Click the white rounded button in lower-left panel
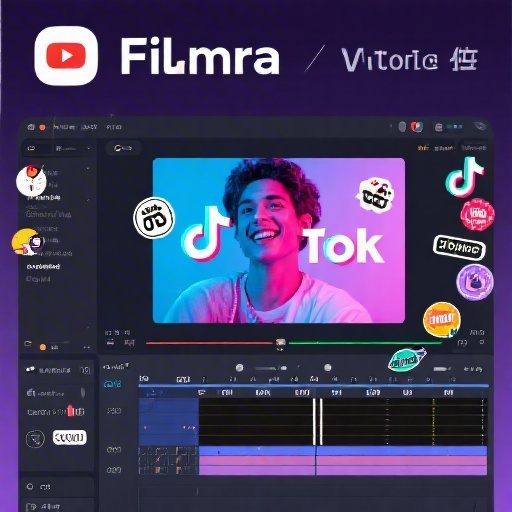512x512 pixels. pos(70,437)
